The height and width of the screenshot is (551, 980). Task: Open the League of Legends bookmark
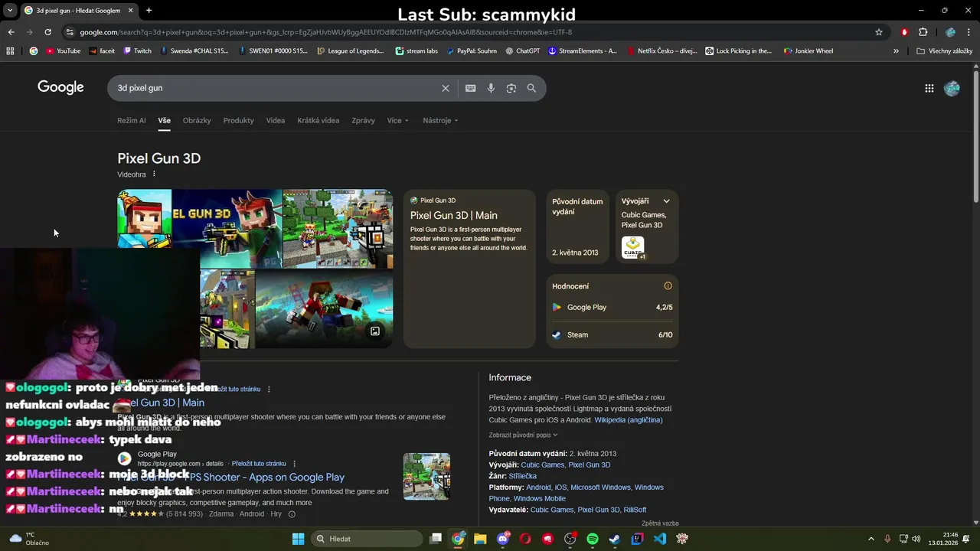350,51
